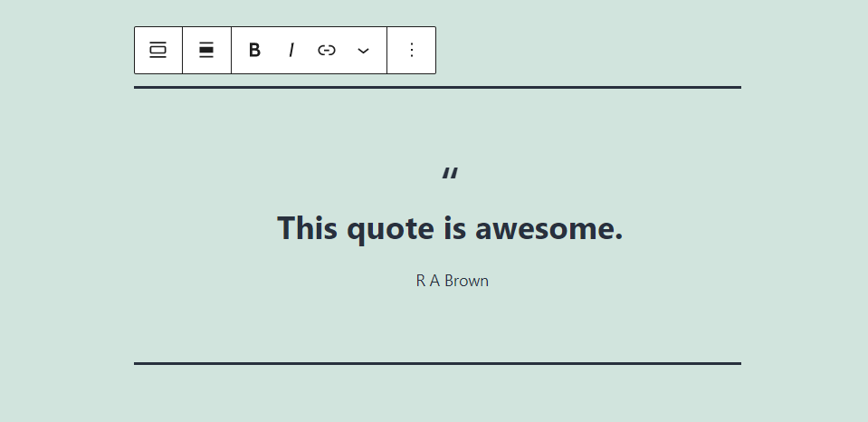Place cursor in quote text 'This quote is awesome.'

coord(450,228)
